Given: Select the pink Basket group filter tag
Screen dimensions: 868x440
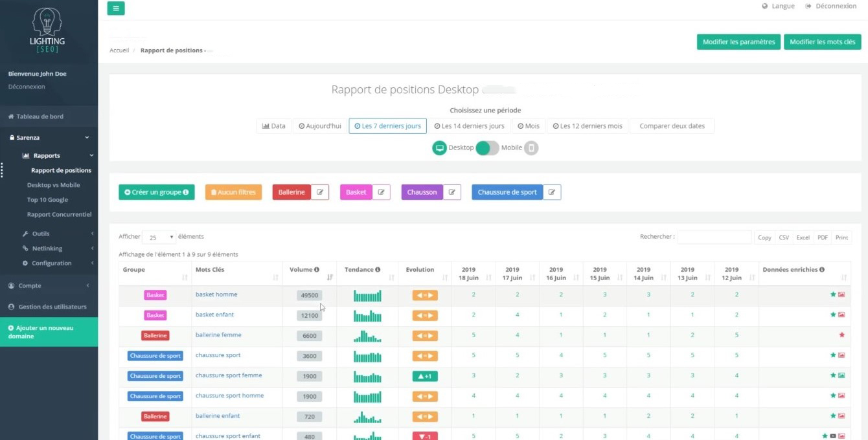Looking at the screenshot, I should pos(356,192).
